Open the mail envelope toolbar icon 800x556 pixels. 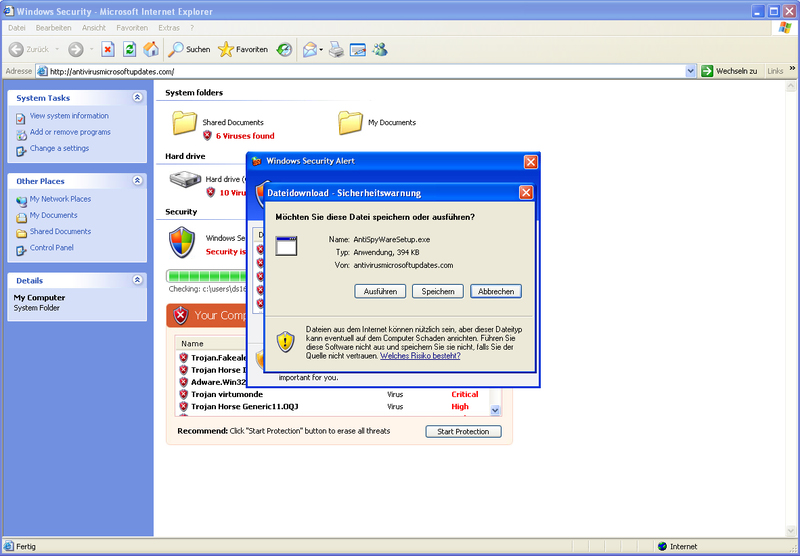[x=311, y=49]
